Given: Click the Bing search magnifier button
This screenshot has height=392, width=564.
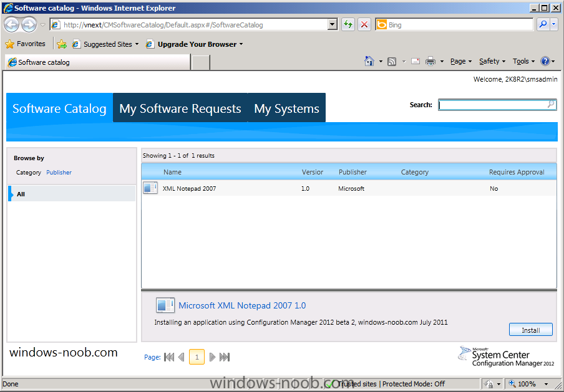Looking at the screenshot, I should click(543, 24).
